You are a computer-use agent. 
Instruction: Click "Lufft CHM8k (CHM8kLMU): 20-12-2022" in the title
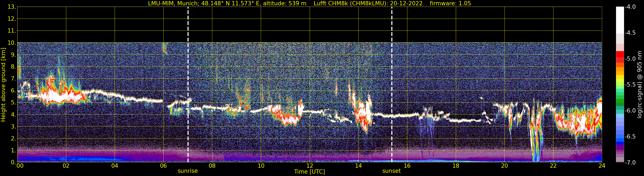(x=368, y=3)
